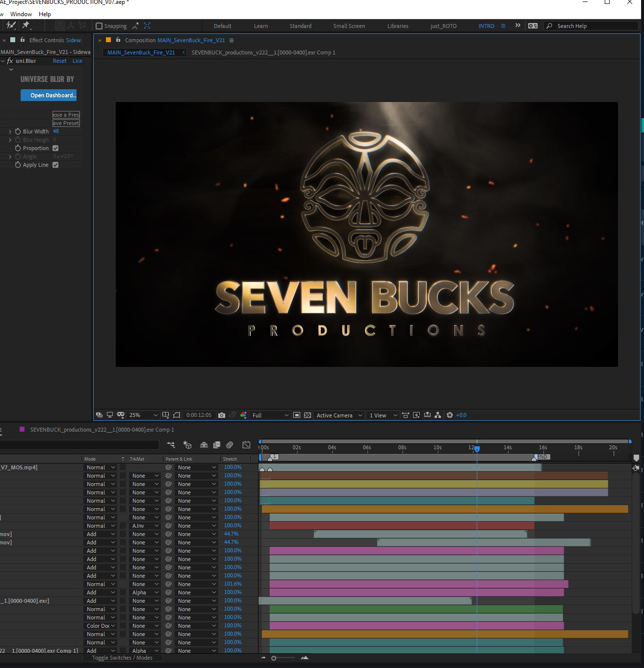This screenshot has width=644, height=668.
Task: Open Show Channel color management icon
Action: point(244,415)
